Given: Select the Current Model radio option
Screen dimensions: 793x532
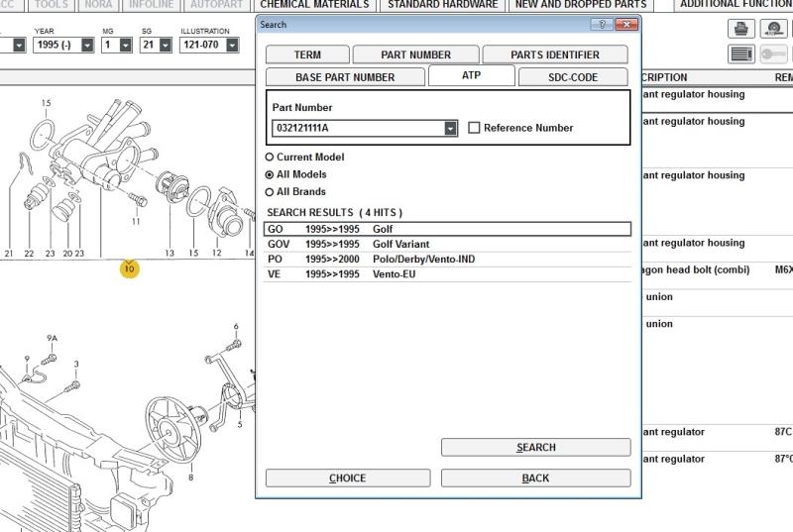Looking at the screenshot, I should coord(270,158).
